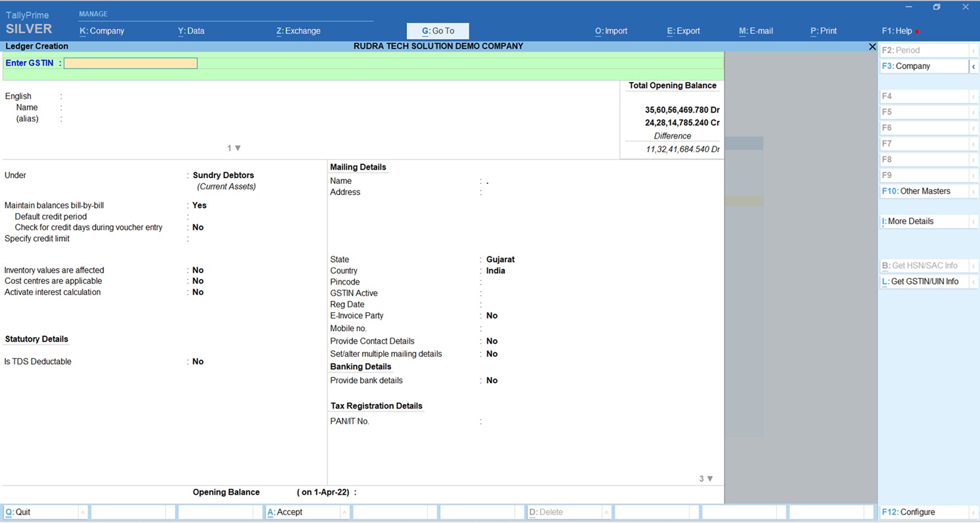Open the Under group Sundry Debtors list
This screenshot has width=980, height=523.
click(223, 175)
